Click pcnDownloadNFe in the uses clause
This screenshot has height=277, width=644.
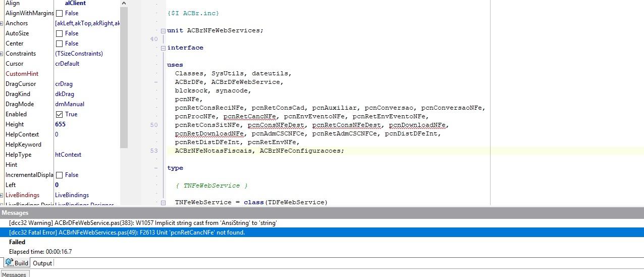tap(417, 125)
